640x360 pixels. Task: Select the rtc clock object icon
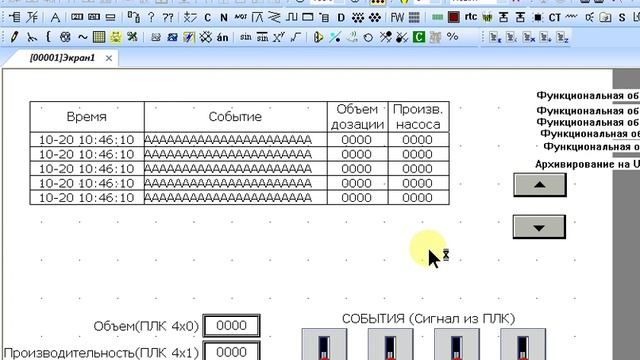pos(471,17)
